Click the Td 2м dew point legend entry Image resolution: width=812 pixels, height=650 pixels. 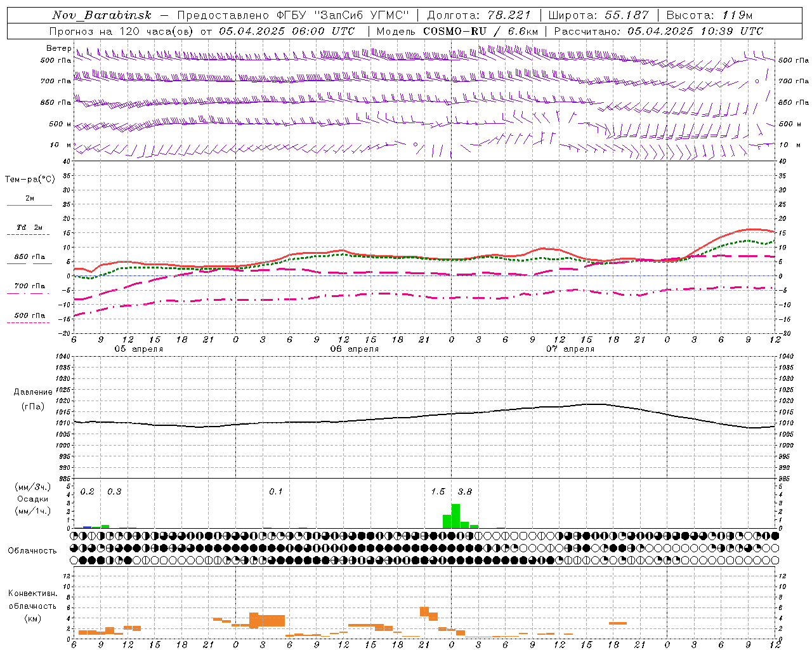[x=30, y=227]
